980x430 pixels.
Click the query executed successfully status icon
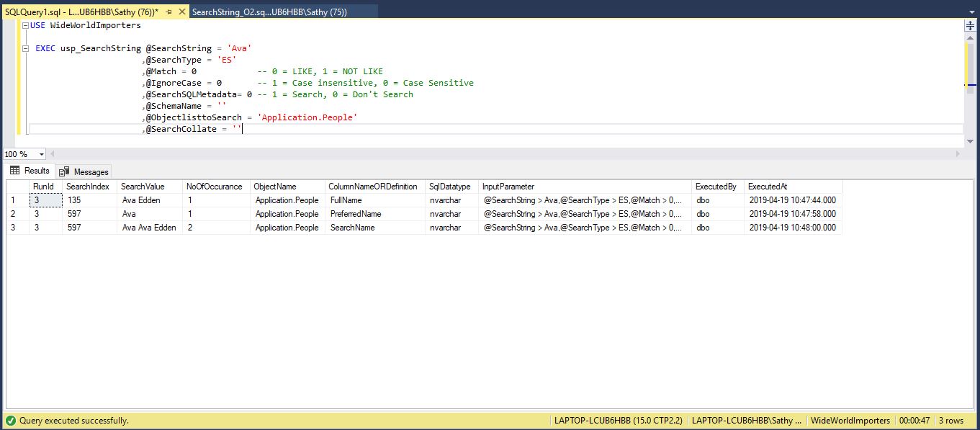(x=10, y=421)
